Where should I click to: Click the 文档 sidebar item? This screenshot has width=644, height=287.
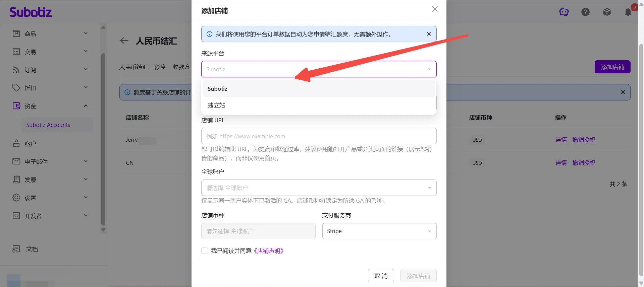(x=32, y=249)
